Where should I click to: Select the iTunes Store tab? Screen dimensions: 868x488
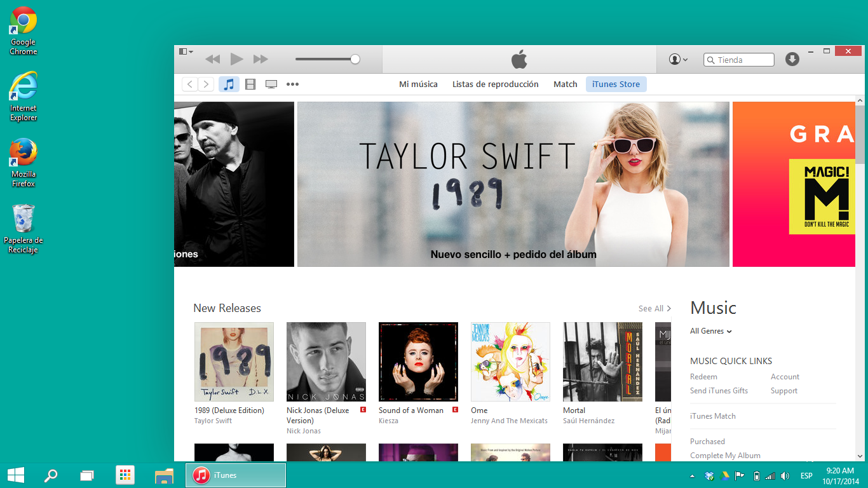pos(616,84)
